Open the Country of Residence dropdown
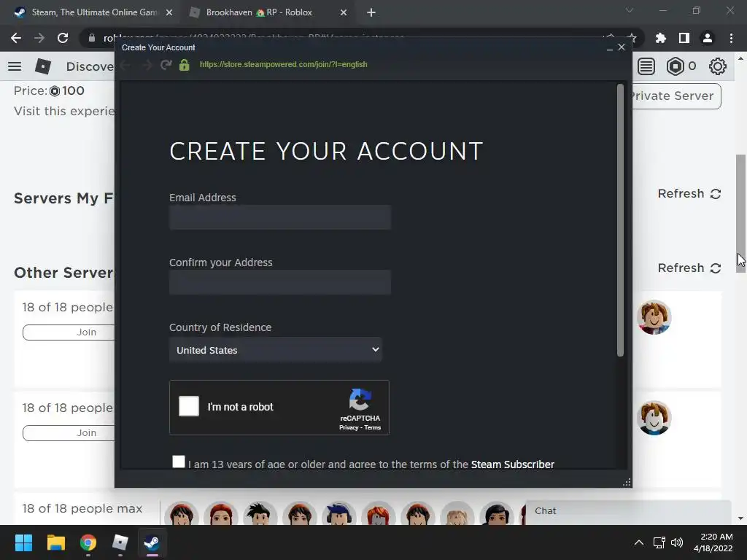This screenshot has height=560, width=747. [275, 350]
